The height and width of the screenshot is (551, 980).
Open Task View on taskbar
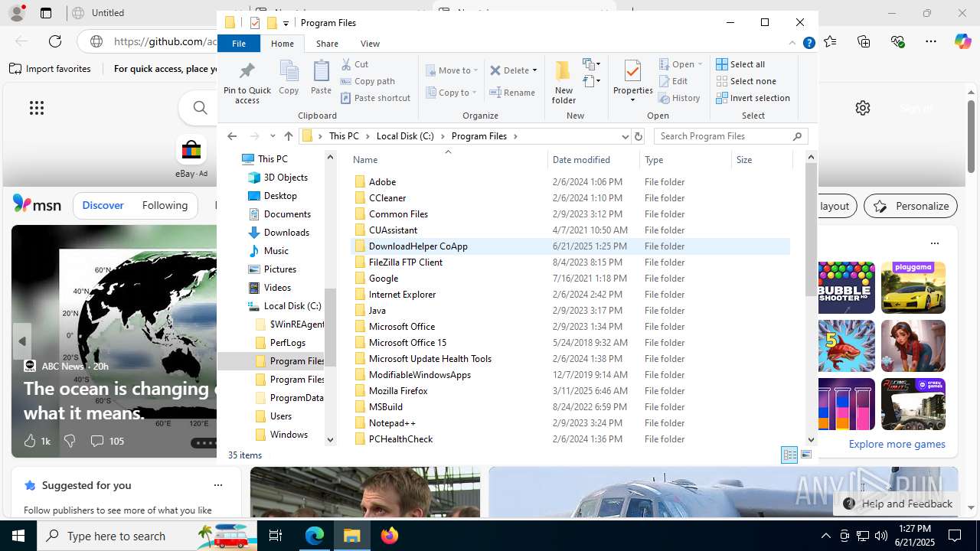[276, 536]
